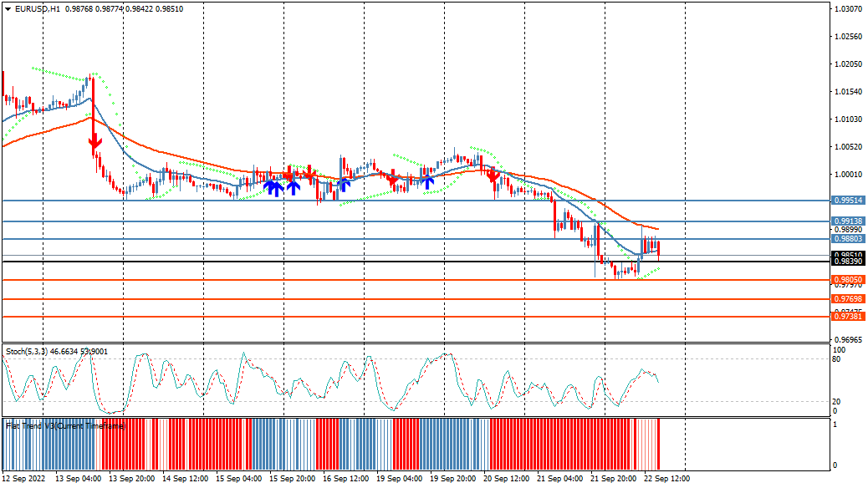Click the 80 level on Stochastic scale

click(x=836, y=359)
